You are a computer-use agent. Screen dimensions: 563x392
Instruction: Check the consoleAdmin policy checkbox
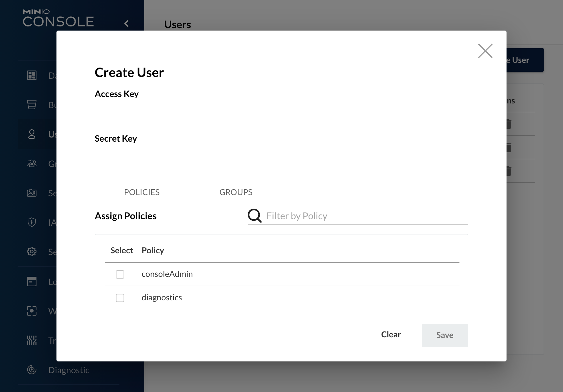(x=120, y=274)
